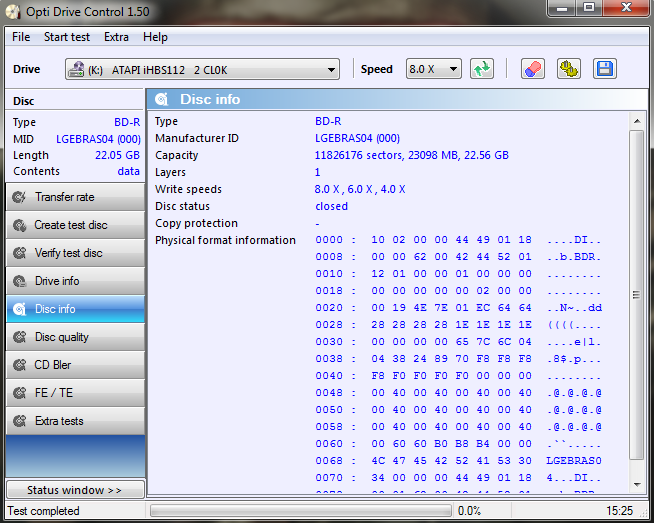The image size is (654, 523).
Task: Click the scrollbar up arrow in Disc info
Action: click(x=637, y=121)
